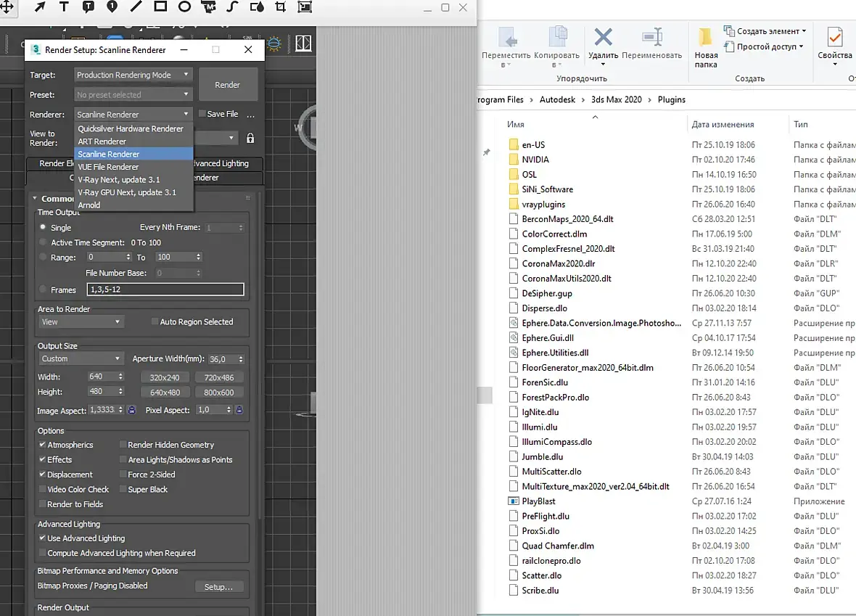Select the resize image tool
This screenshot has height=616, width=856.
[305, 7]
